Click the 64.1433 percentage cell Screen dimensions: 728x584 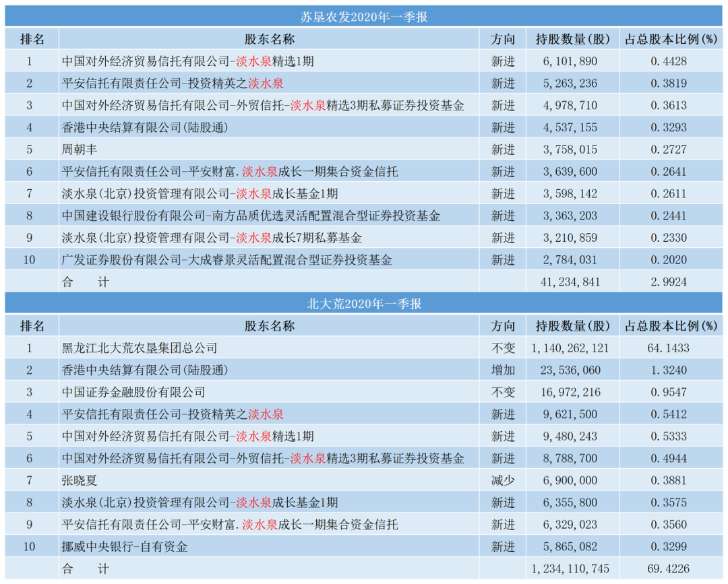pos(669,348)
